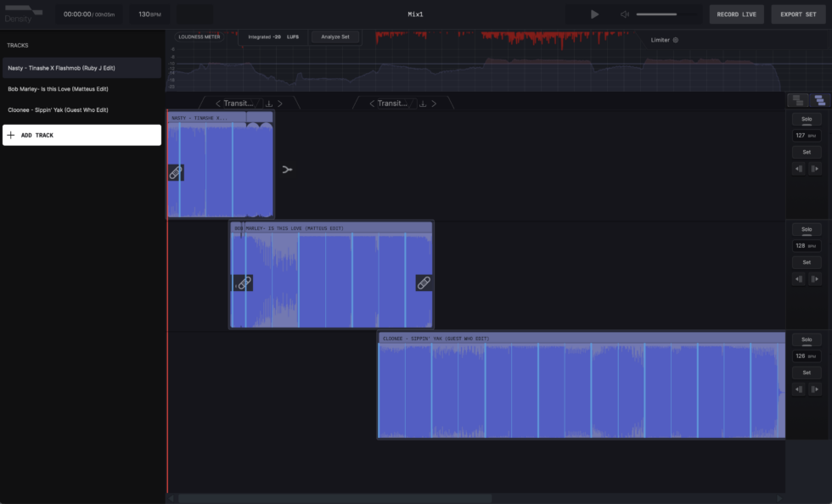Go to next transition on first selector
Screen dimensions: 832x504
pyautogui.click(x=280, y=104)
